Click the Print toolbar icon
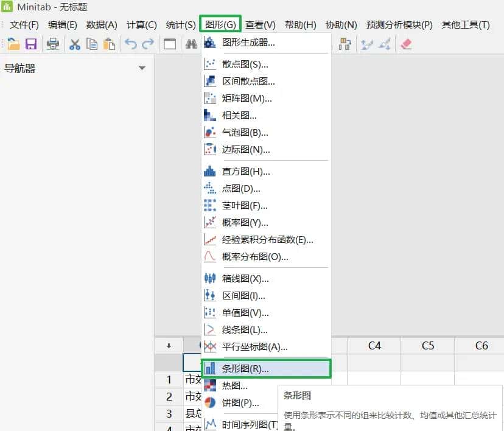This screenshot has height=431, width=504. [x=52, y=43]
